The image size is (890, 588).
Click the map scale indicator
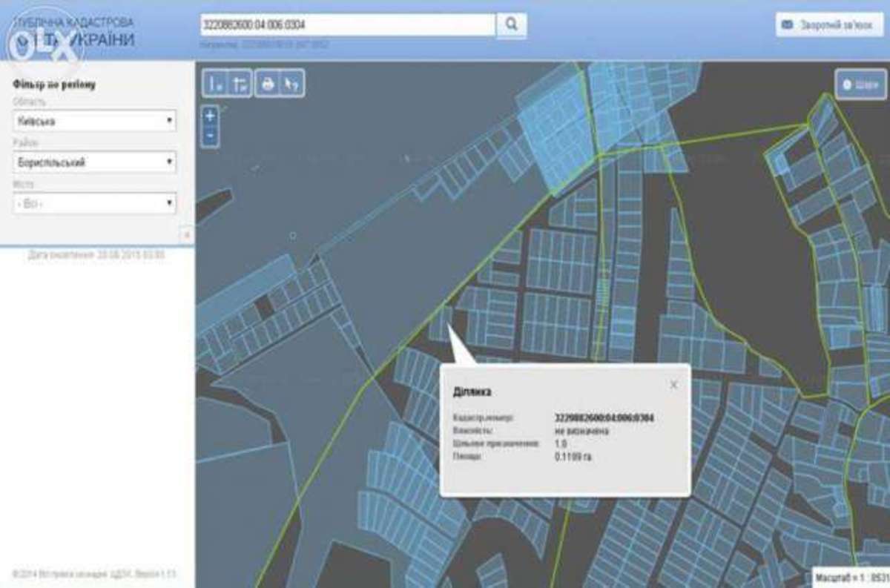pos(851,577)
